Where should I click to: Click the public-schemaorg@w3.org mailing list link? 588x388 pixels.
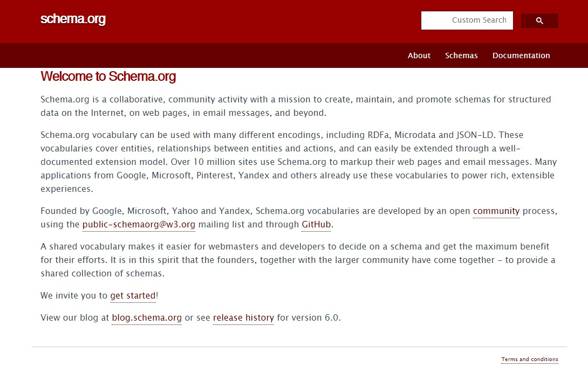(x=139, y=225)
